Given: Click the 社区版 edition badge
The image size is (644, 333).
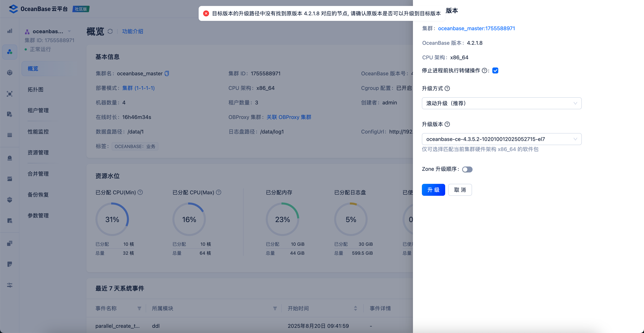Looking at the screenshot, I should click(81, 9).
